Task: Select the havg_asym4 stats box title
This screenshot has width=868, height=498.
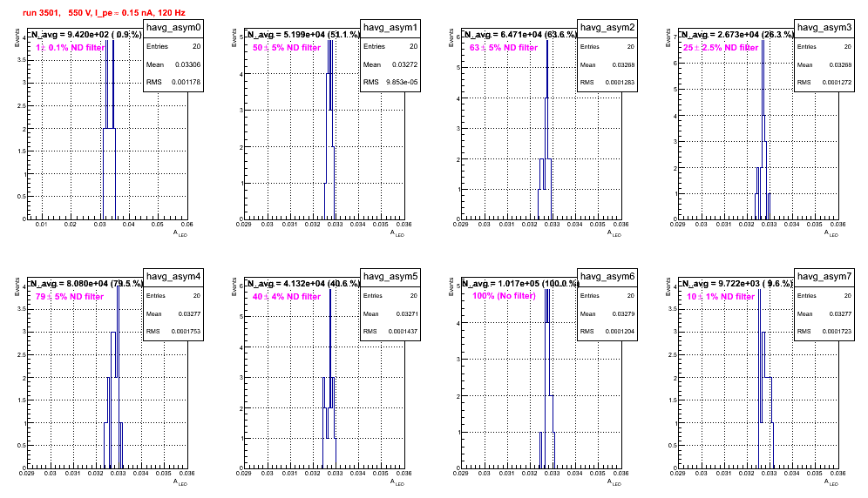Action: point(173,277)
